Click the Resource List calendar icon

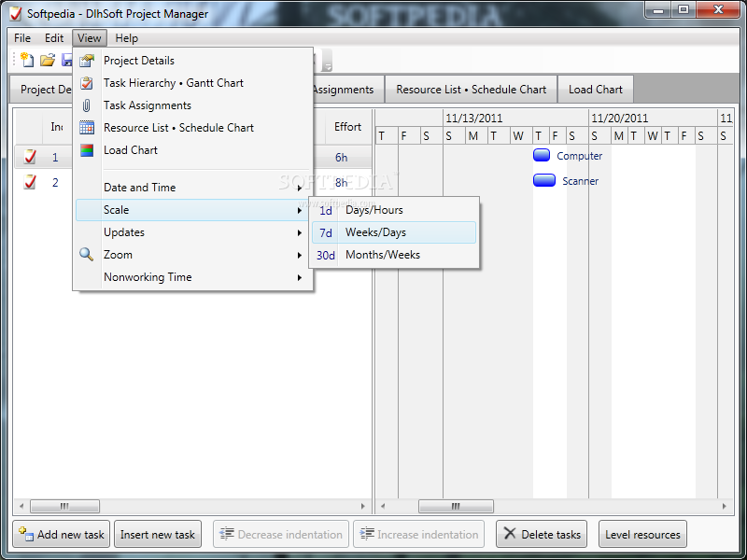87,128
